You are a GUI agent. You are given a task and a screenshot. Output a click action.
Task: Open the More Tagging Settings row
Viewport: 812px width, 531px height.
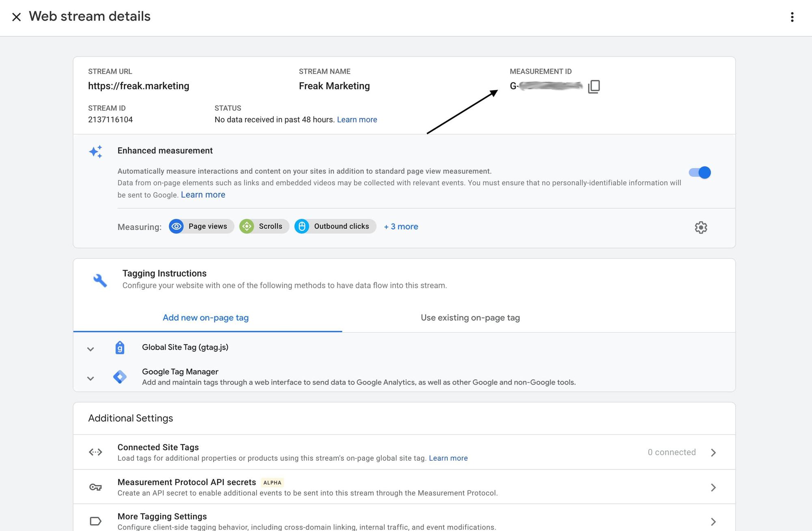pyautogui.click(x=404, y=518)
